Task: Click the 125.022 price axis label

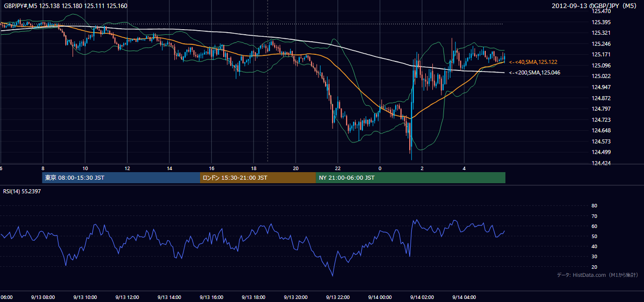Action: coord(602,76)
